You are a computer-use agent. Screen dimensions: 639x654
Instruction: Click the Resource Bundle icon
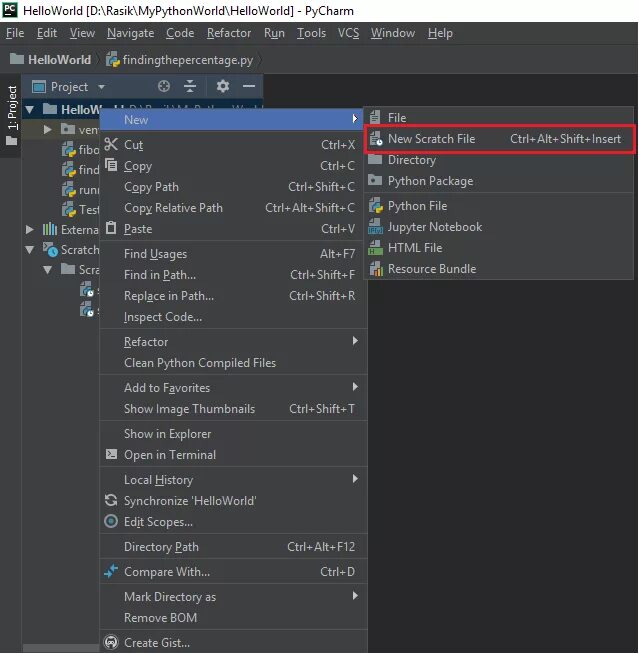[x=376, y=269]
